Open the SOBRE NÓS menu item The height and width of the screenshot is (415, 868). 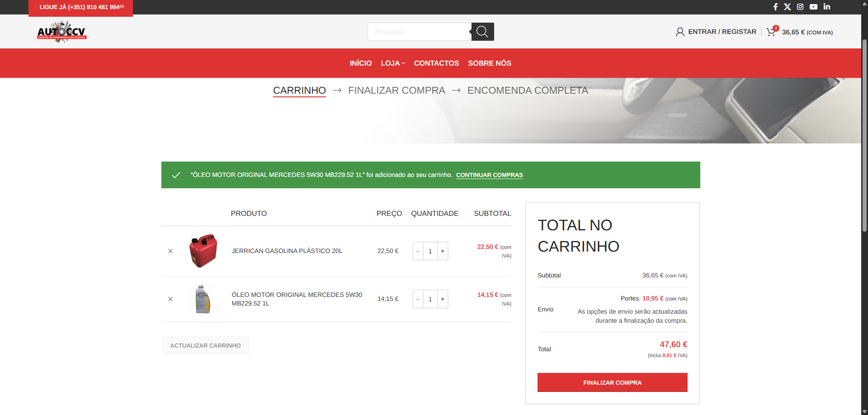coord(490,63)
